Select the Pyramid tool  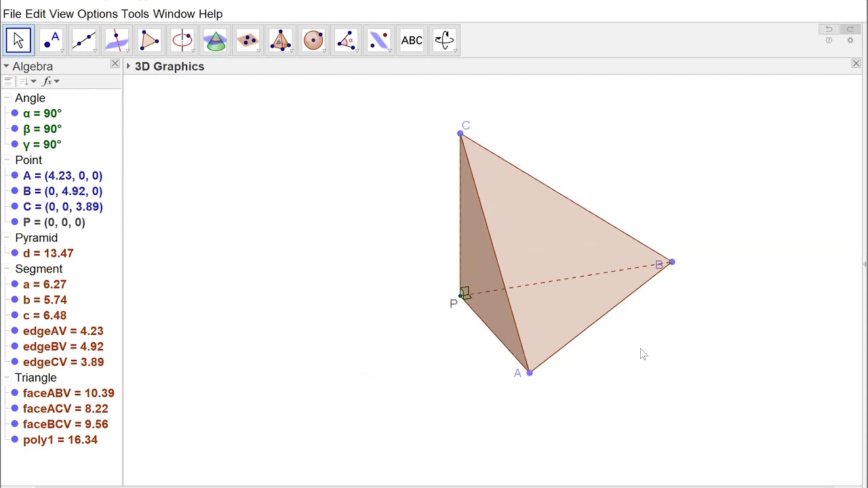281,41
